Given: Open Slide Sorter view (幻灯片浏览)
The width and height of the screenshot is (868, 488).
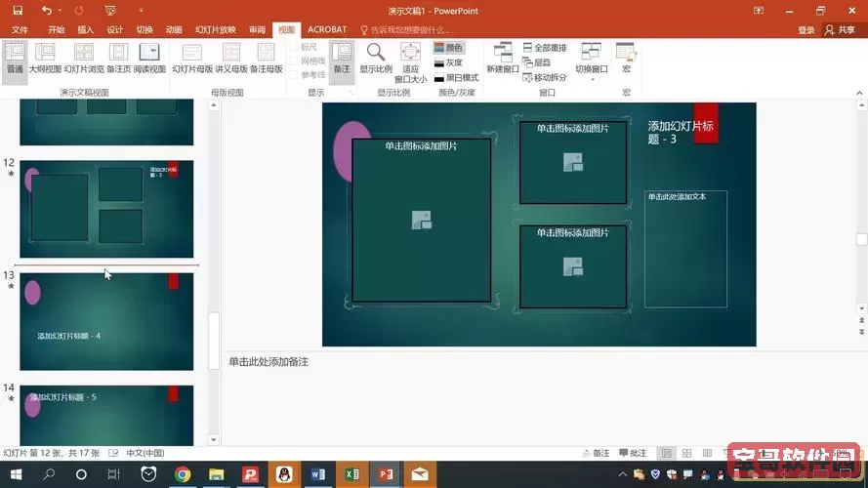Looking at the screenshot, I should pyautogui.click(x=83, y=58).
